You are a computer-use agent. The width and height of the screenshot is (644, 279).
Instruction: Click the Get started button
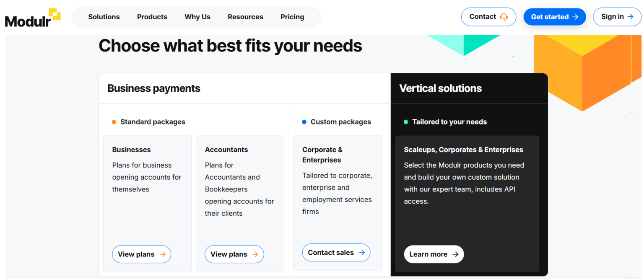(x=554, y=17)
